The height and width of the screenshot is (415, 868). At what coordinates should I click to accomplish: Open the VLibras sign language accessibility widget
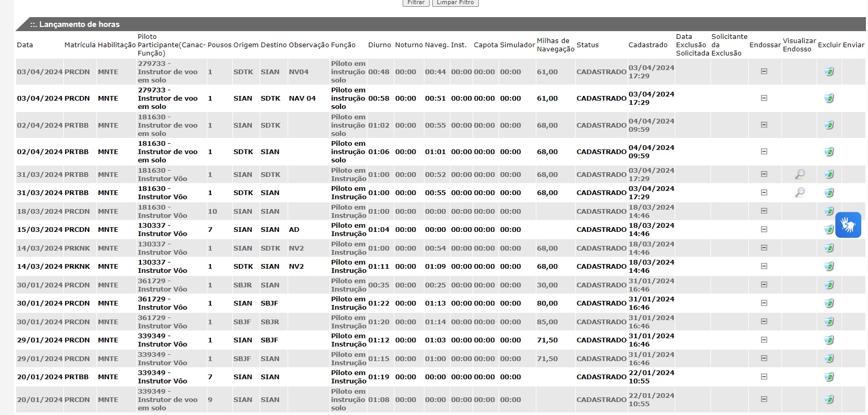pos(848,225)
